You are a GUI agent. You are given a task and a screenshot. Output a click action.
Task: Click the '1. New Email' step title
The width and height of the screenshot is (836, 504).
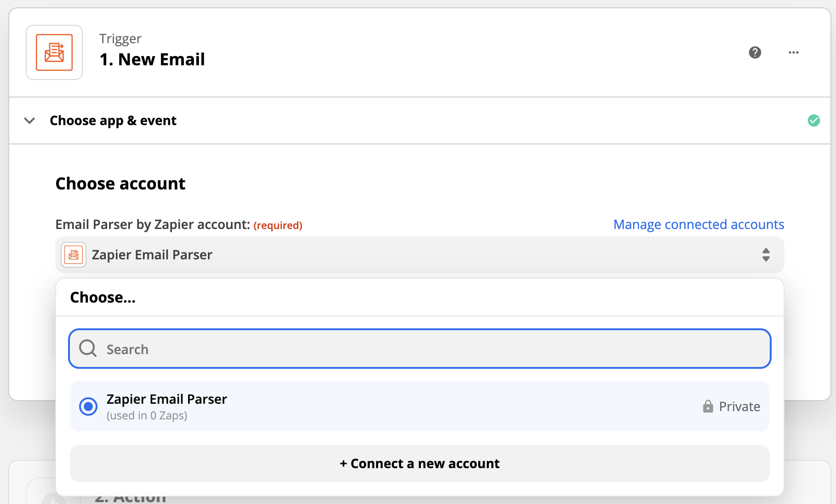152,59
